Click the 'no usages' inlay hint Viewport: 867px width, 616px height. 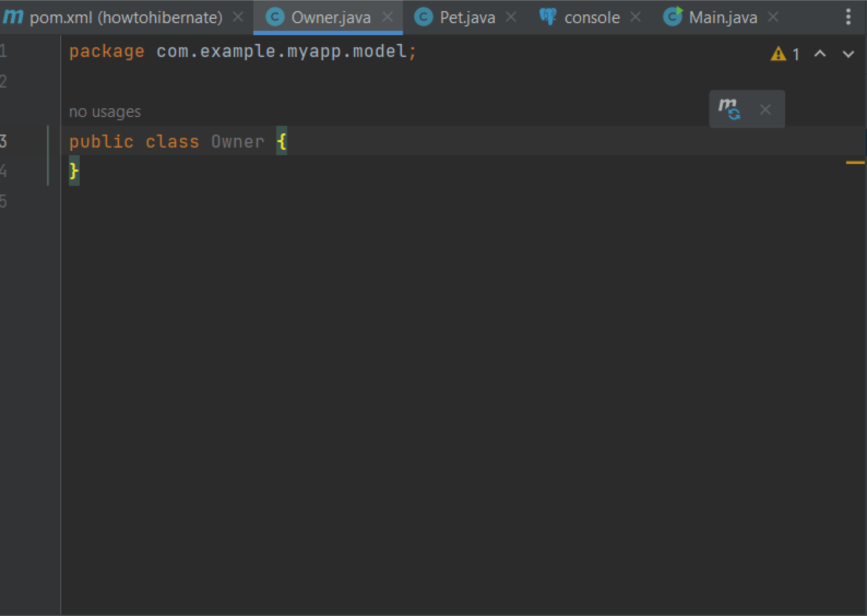105,112
